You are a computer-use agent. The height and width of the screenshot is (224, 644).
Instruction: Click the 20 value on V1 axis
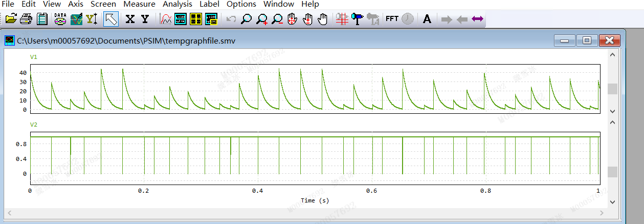coord(23,91)
